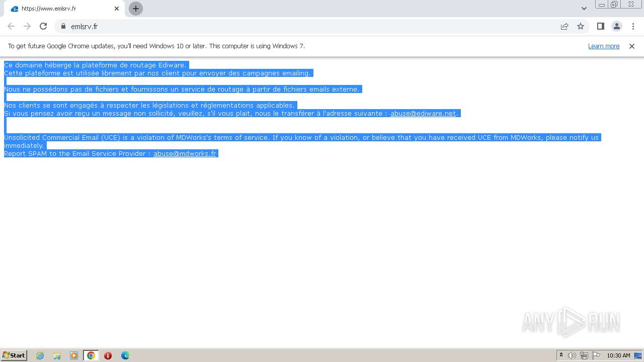Select the https://www.emlsrv.fr tab
The height and width of the screenshot is (362, 644).
[64, 9]
